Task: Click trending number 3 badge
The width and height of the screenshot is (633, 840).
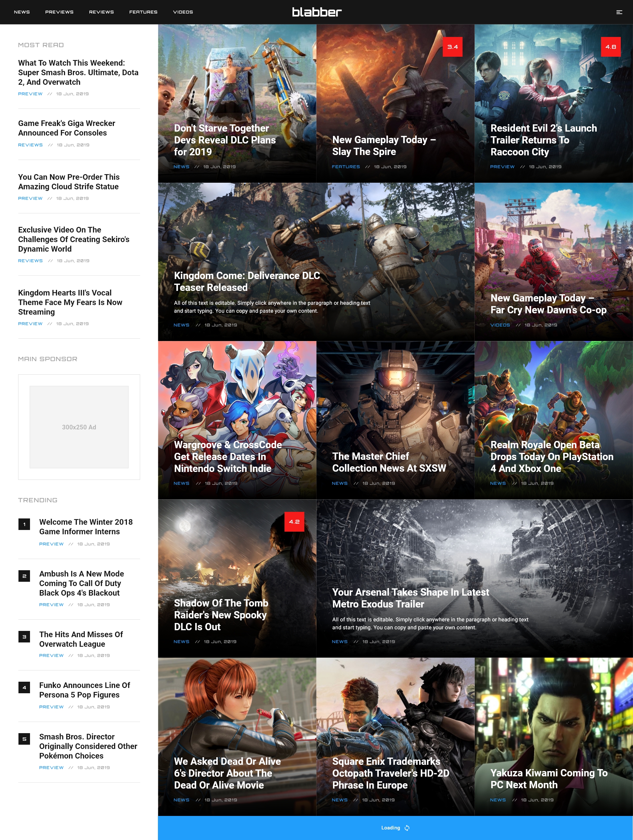Action: click(x=24, y=637)
